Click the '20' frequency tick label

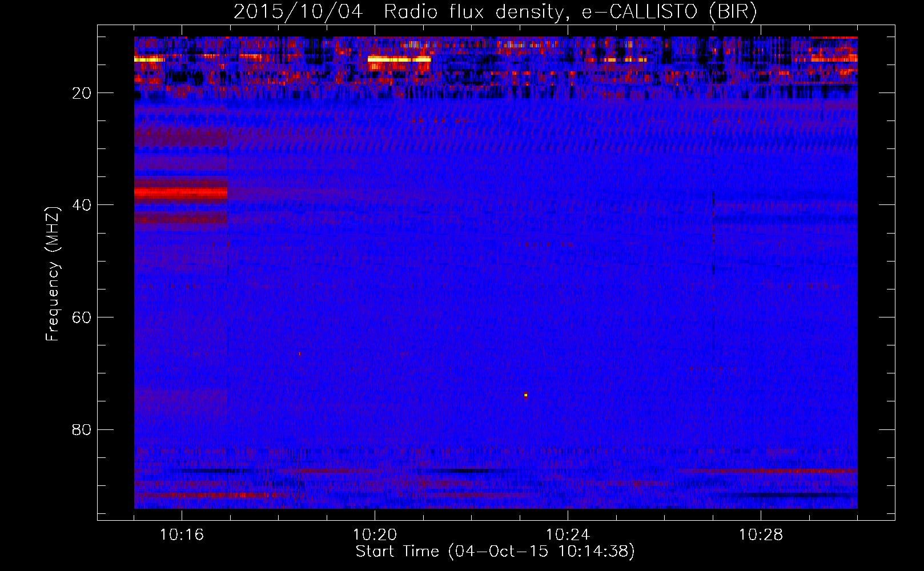point(82,93)
